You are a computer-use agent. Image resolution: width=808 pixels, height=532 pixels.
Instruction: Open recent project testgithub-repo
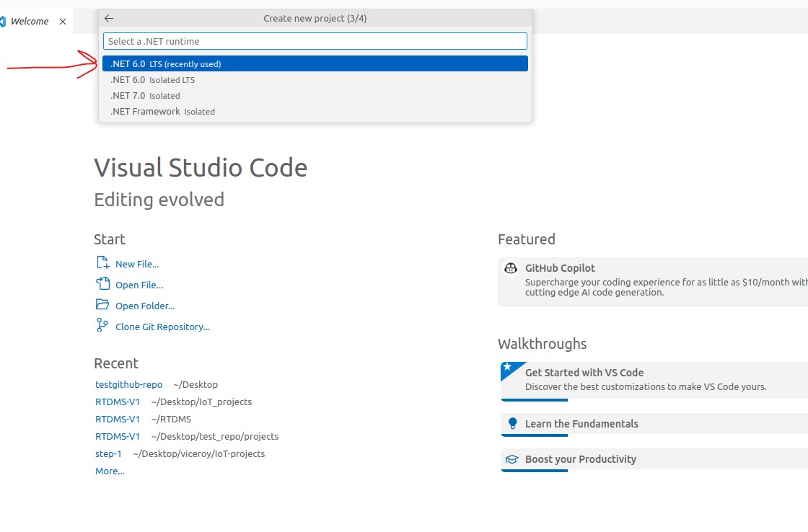point(129,385)
